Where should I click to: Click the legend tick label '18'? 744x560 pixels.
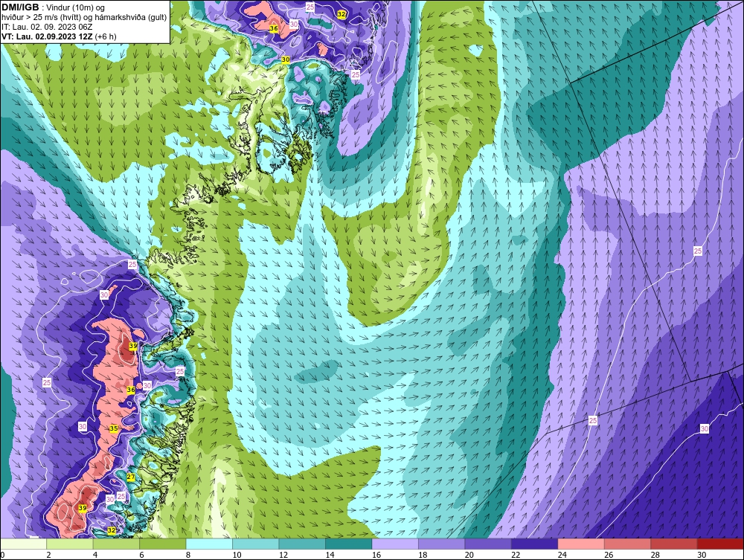pyautogui.click(x=423, y=555)
